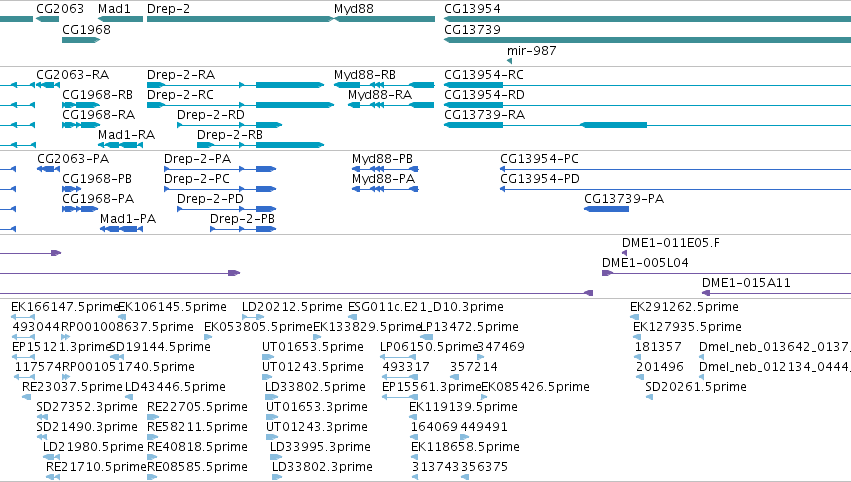Click the CG1968 gene label
Screen dimensions: 851x482
click(86, 30)
